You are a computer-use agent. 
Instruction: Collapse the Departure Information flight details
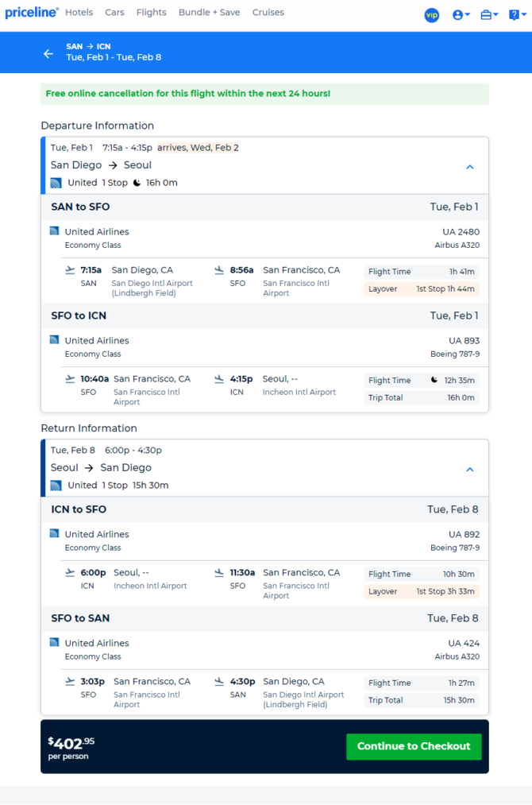pyautogui.click(x=469, y=167)
